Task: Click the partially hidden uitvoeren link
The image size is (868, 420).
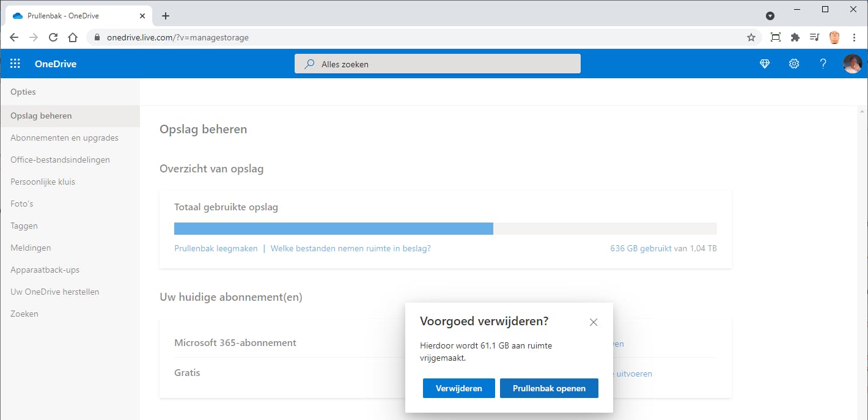Action: pyautogui.click(x=633, y=373)
